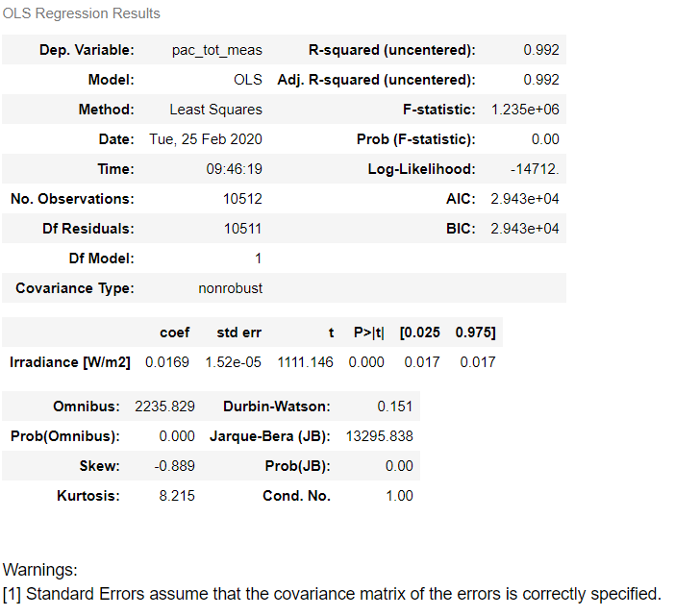The height and width of the screenshot is (616, 675).
Task: Click the No. Observations value 10512
Action: click(242, 199)
